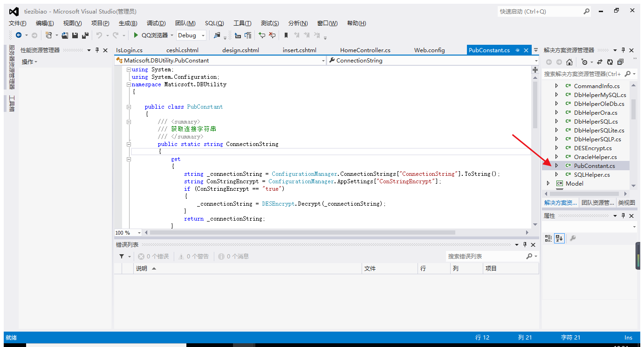Sort error list by 文件 column
Image resolution: width=644 pixels, height=347 pixels.
[390, 269]
